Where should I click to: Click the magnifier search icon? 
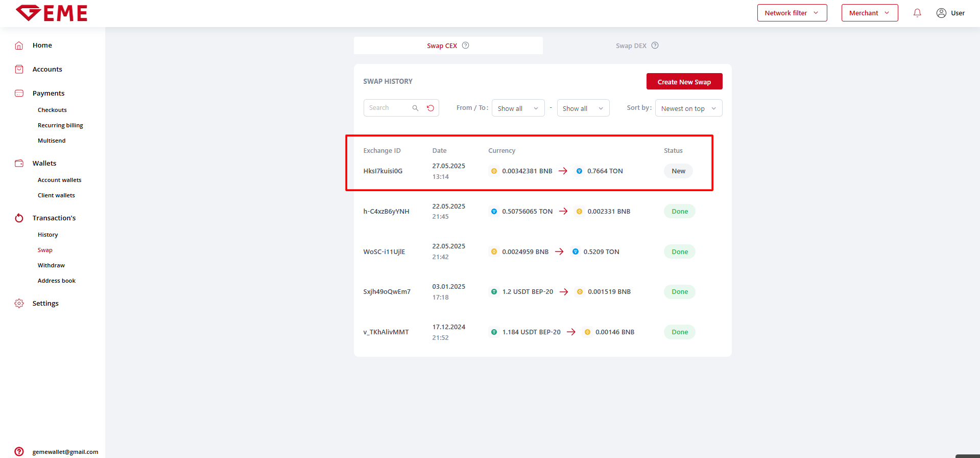click(415, 108)
